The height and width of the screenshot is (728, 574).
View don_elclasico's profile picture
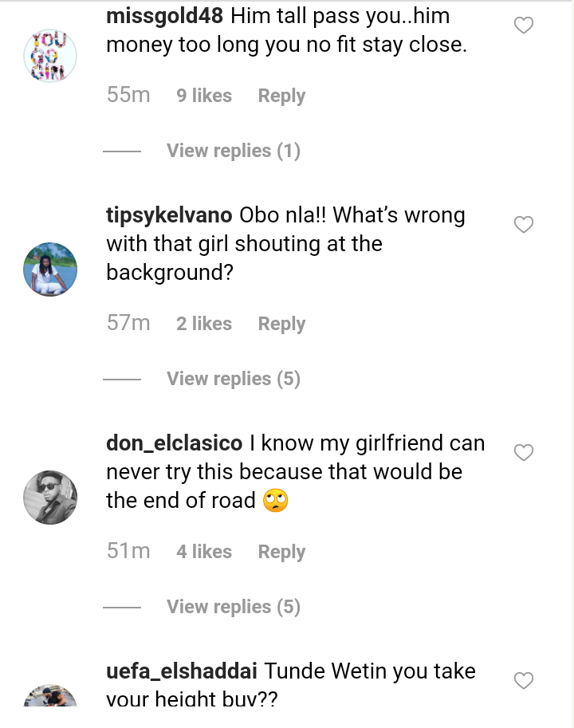coord(50,497)
